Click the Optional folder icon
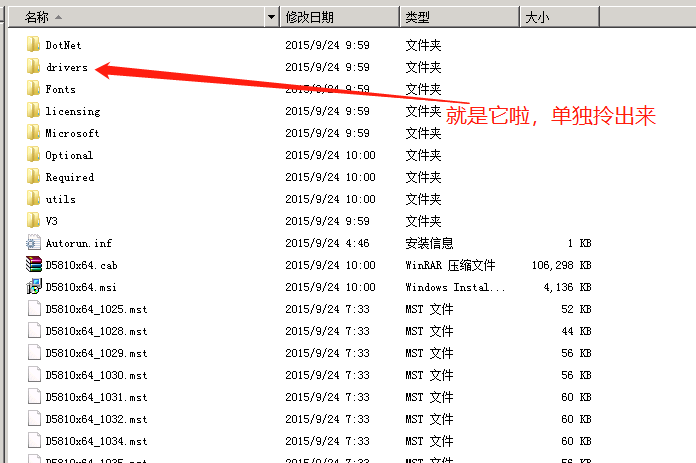Viewport: 696px width, 463px height. 33,155
